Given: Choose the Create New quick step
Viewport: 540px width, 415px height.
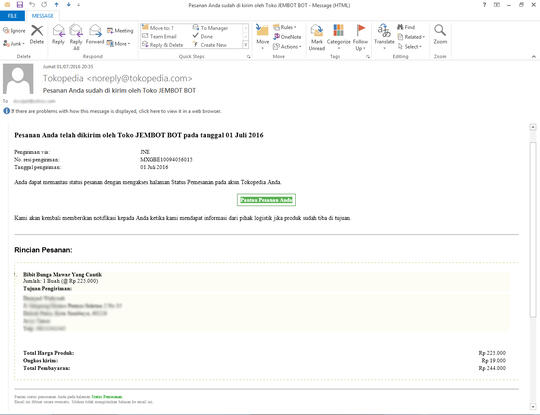Looking at the screenshot, I should [x=210, y=45].
